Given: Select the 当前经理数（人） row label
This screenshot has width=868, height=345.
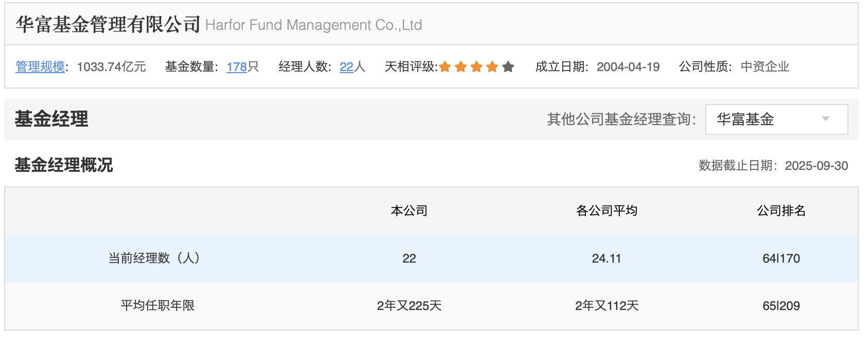Looking at the screenshot, I should click(x=154, y=258).
